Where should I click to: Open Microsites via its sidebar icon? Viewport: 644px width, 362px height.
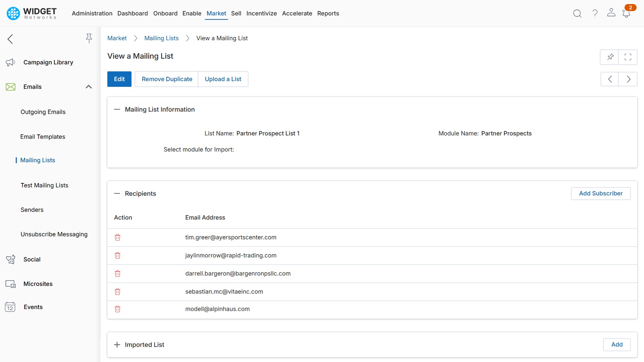tap(10, 284)
